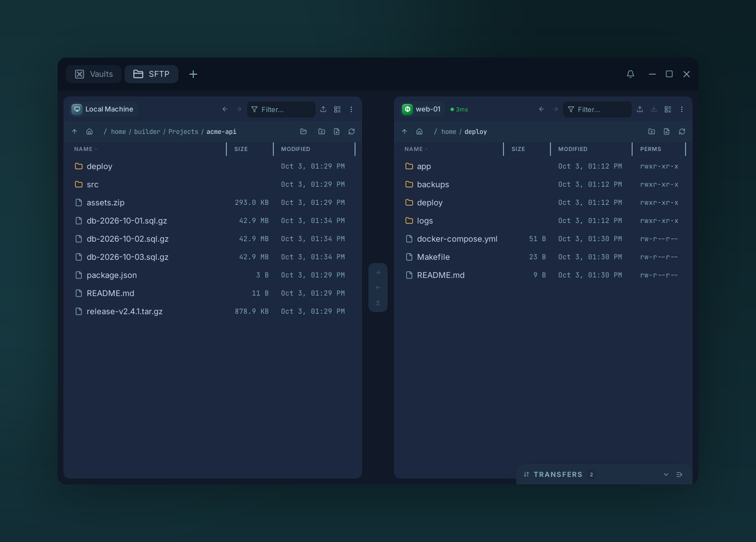The width and height of the screenshot is (756, 542).
Task: Switch to the Vaults tab
Action: 94,74
